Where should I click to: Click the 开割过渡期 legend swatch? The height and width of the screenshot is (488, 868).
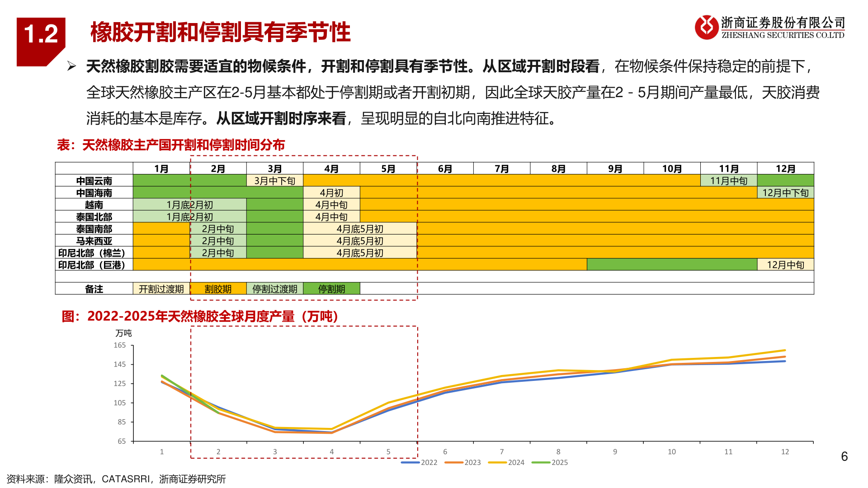tap(161, 289)
